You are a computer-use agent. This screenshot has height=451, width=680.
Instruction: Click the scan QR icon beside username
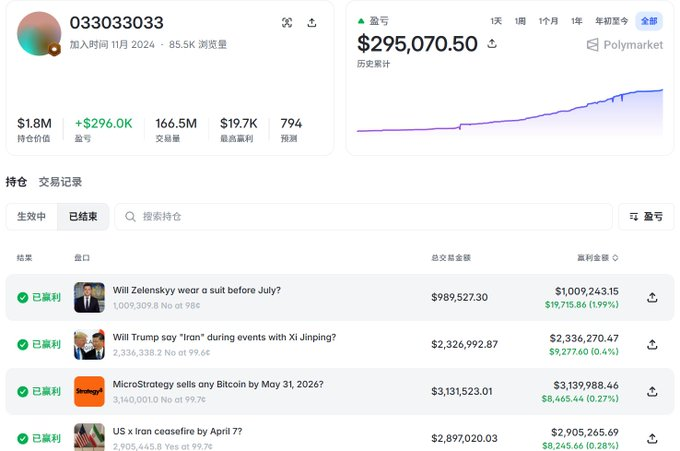pyautogui.click(x=287, y=23)
